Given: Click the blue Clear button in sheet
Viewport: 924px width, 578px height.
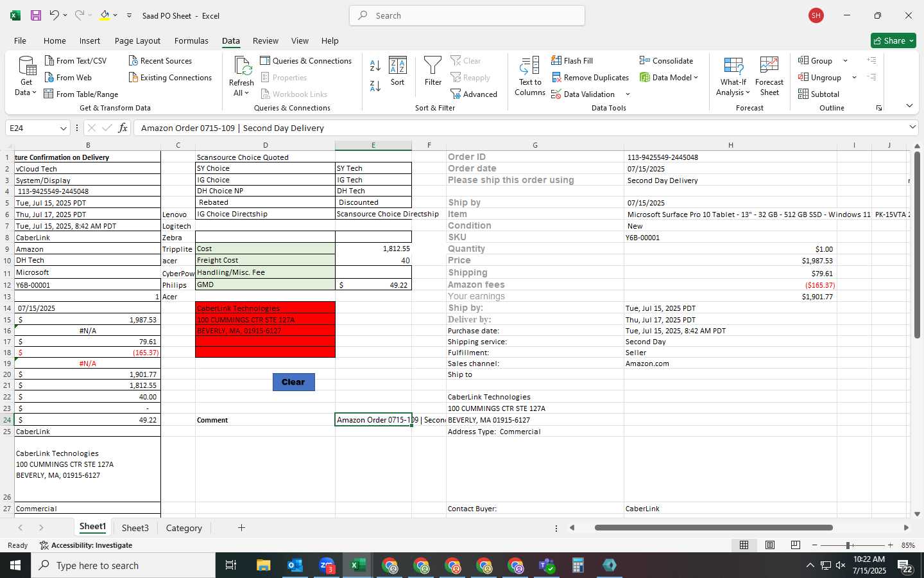Looking at the screenshot, I should click(x=293, y=382).
